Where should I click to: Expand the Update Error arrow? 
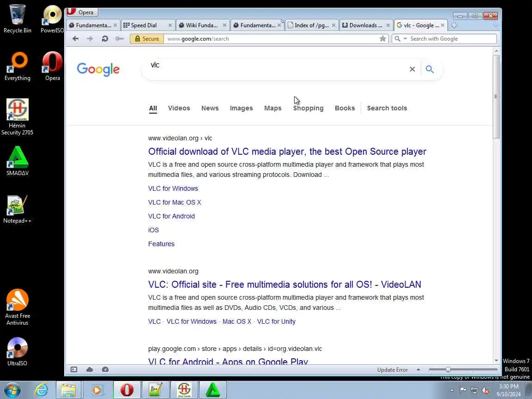[x=418, y=370]
